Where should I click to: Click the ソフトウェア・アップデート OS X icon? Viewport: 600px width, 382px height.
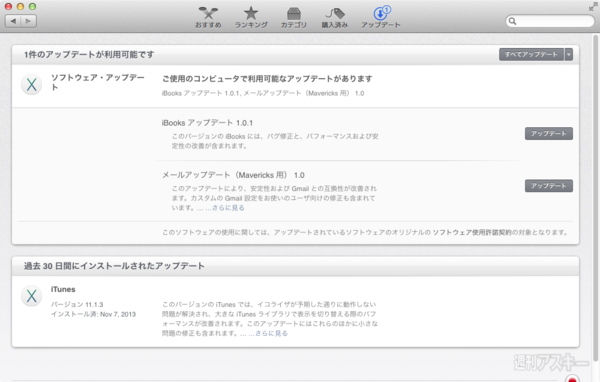[x=31, y=85]
